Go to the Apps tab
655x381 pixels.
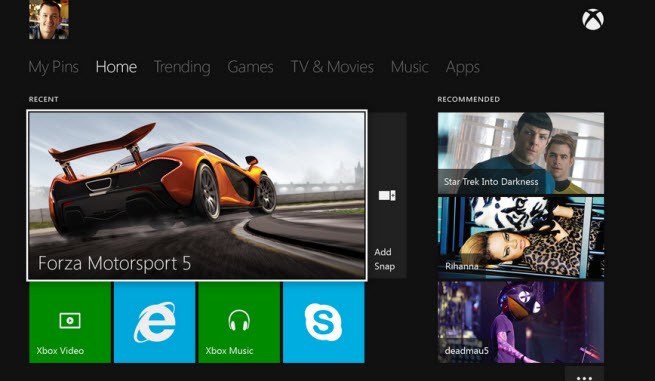pos(462,67)
